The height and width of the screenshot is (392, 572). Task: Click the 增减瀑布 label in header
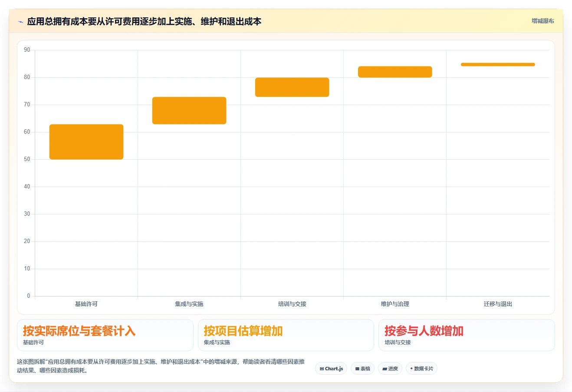point(543,21)
